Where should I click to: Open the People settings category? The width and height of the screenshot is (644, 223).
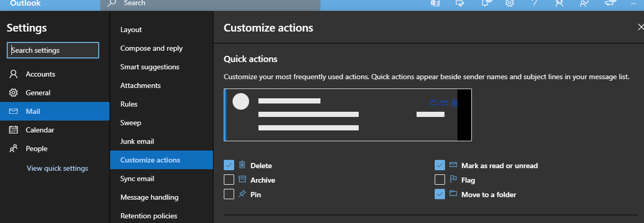coord(55,149)
